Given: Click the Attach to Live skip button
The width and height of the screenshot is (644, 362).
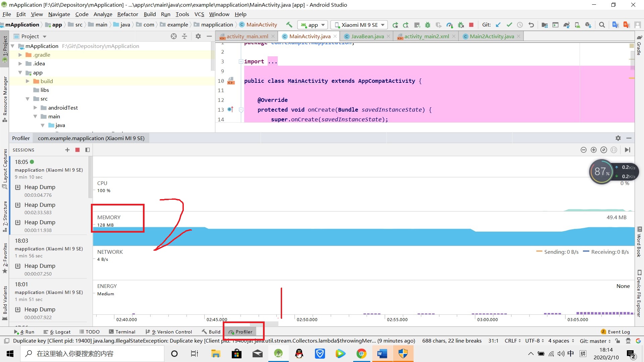Looking at the screenshot, I should click(628, 150).
